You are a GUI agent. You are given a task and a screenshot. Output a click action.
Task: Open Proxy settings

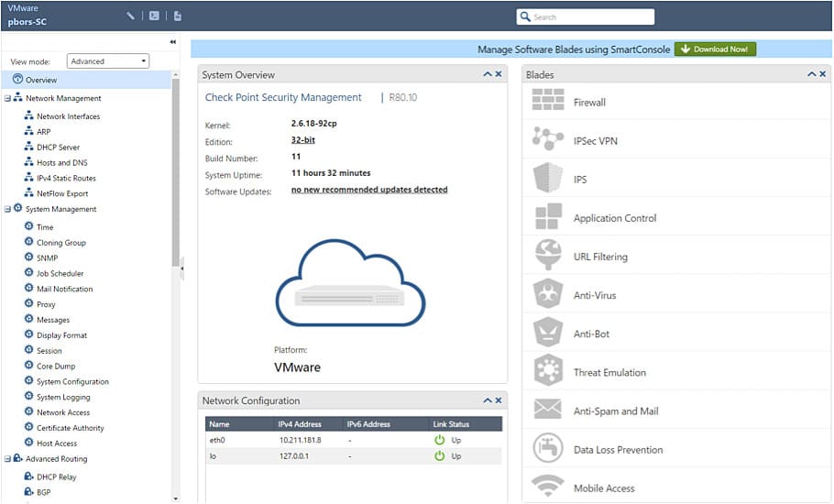click(46, 304)
